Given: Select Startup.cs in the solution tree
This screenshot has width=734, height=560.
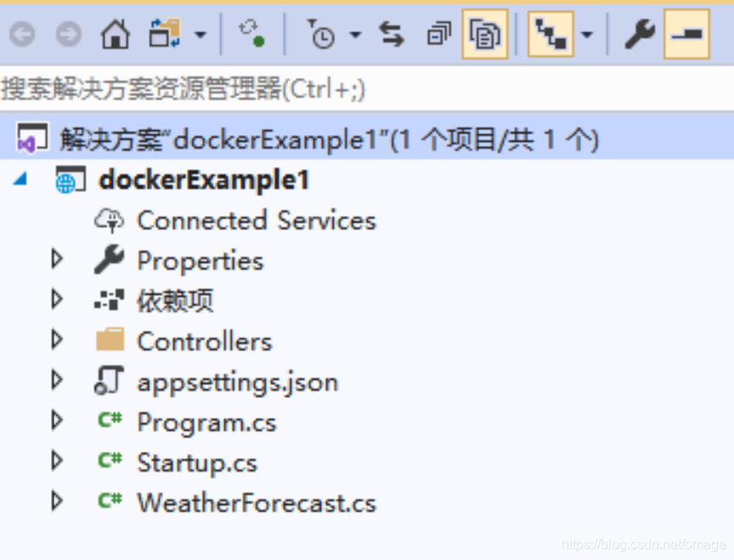Looking at the screenshot, I should [197, 462].
